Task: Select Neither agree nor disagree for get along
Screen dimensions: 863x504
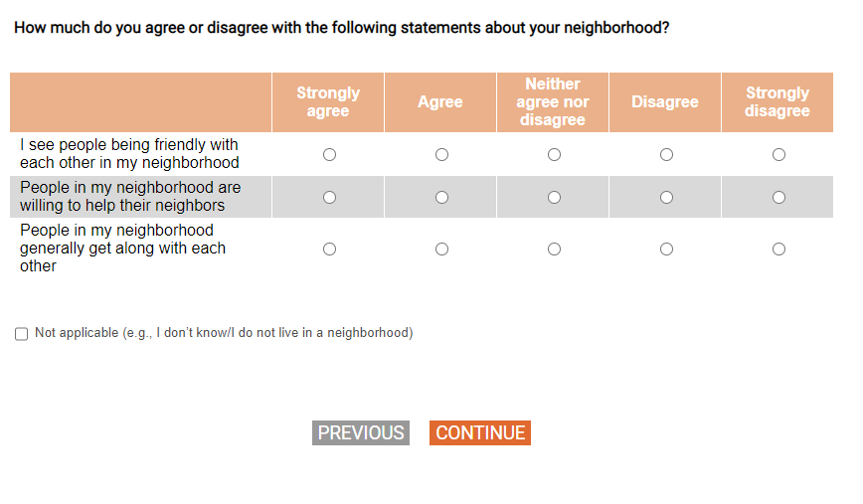Action: (554, 249)
